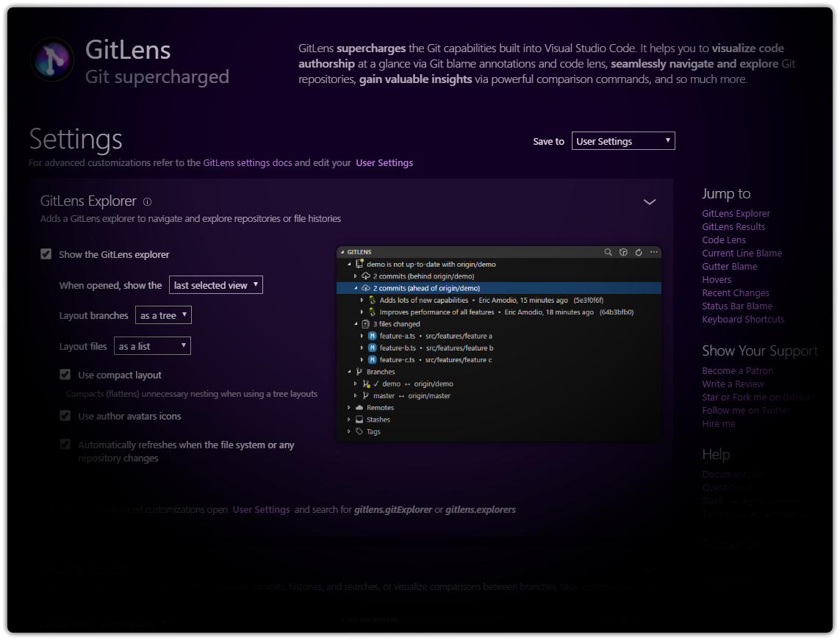Navigate to Code Lens in the Jump to list

pyautogui.click(x=724, y=240)
